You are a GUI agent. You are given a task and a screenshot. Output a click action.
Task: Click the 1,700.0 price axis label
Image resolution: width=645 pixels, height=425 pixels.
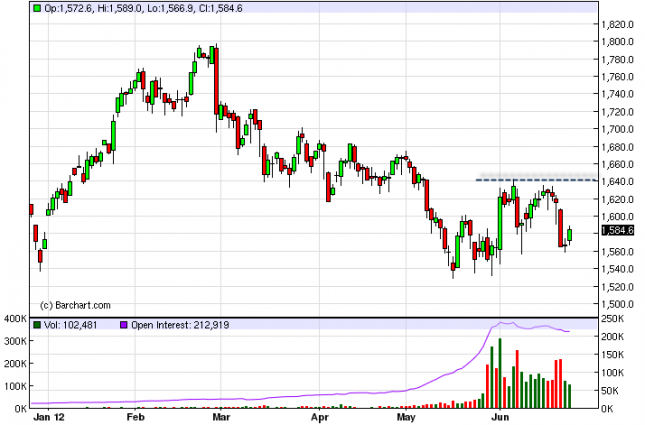pos(617,129)
